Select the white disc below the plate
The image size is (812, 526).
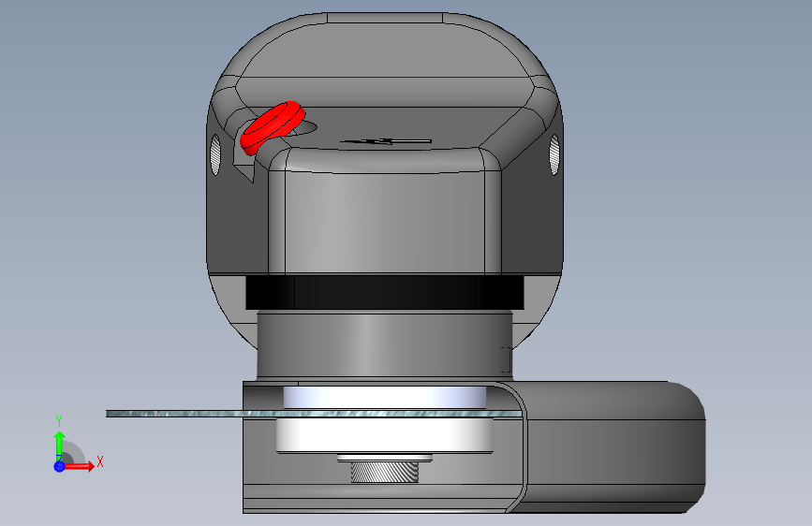point(384,434)
